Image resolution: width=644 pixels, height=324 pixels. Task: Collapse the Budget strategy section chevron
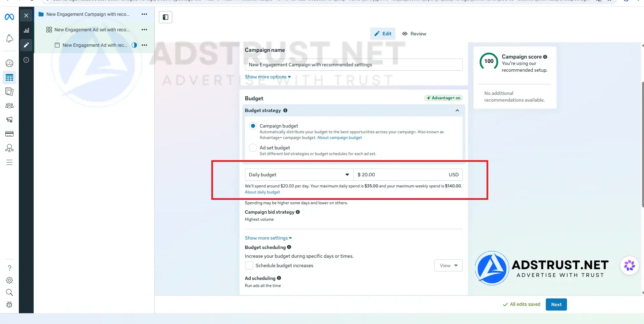coord(457,110)
